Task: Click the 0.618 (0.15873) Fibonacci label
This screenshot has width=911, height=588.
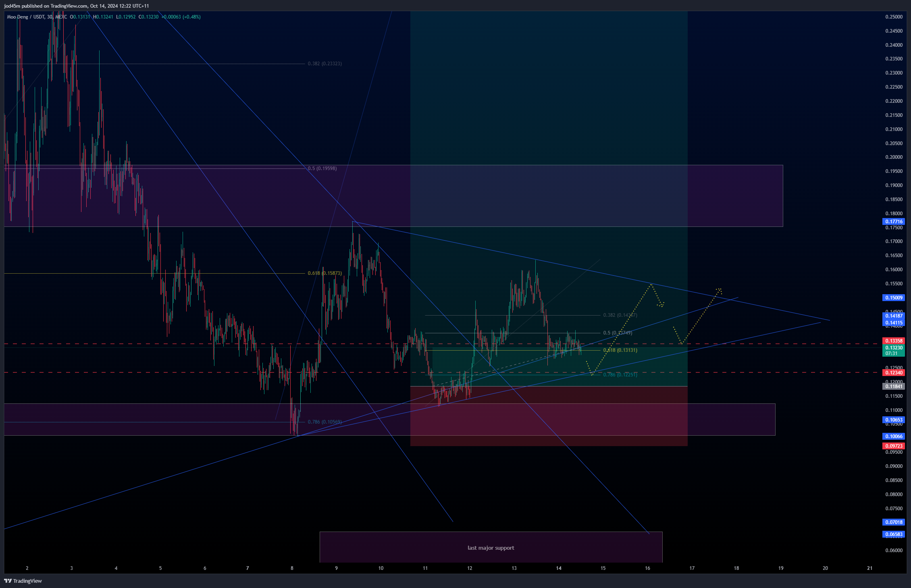Action: tap(324, 273)
